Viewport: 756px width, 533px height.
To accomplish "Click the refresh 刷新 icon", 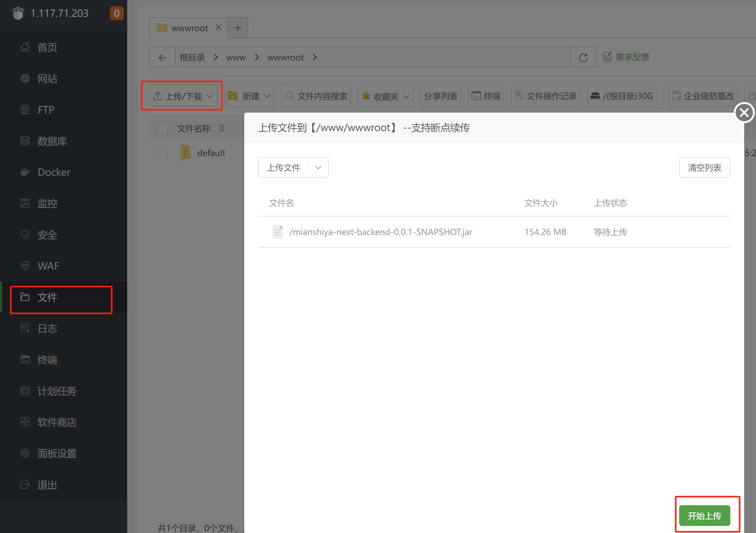I will click(x=583, y=57).
